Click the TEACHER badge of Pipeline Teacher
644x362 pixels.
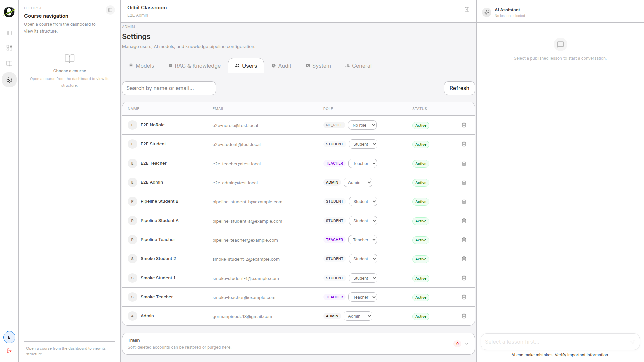click(334, 240)
